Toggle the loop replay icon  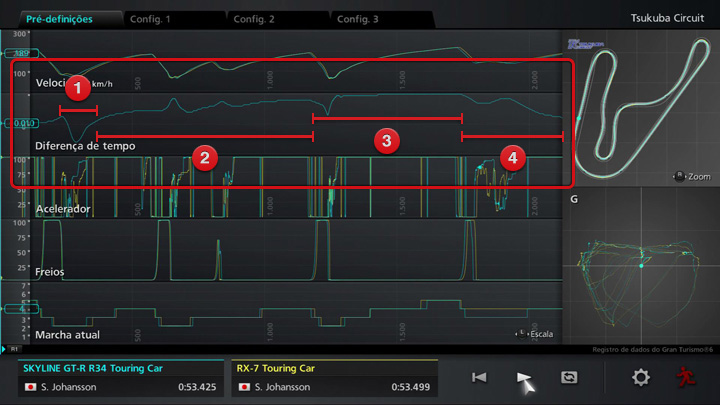tap(569, 377)
